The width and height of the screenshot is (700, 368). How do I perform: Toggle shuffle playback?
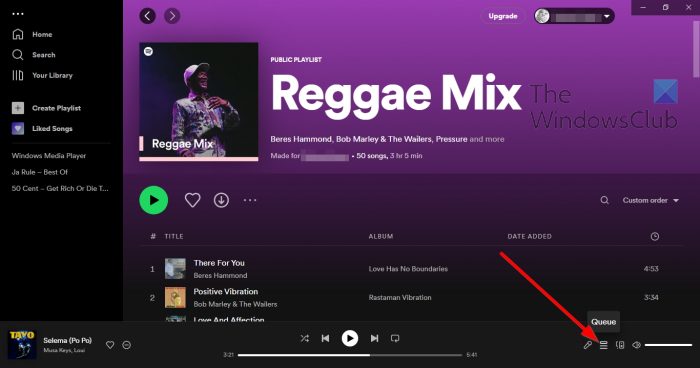click(304, 339)
